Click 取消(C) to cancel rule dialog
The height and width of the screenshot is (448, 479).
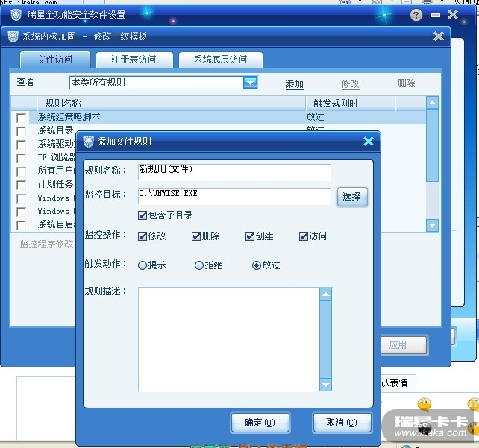tap(342, 423)
